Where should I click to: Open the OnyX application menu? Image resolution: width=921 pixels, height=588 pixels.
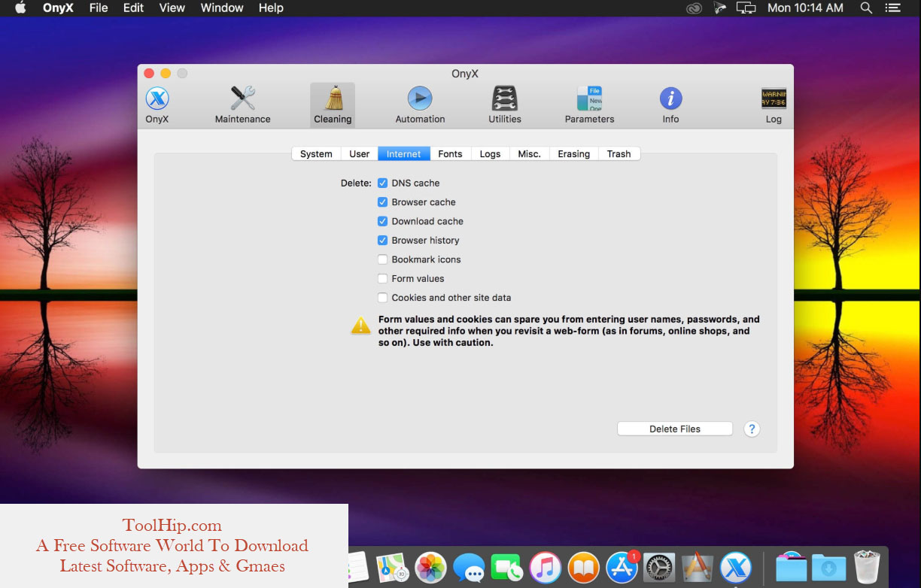[58, 8]
